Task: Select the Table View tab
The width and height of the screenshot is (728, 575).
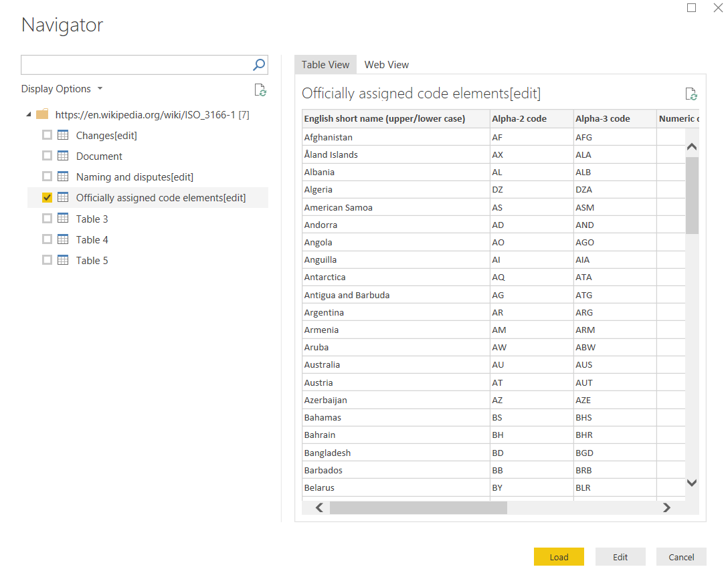Action: coord(325,65)
